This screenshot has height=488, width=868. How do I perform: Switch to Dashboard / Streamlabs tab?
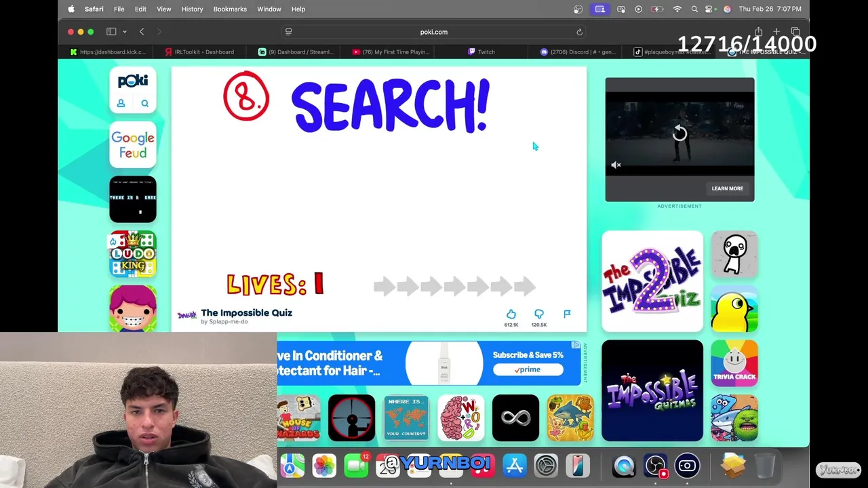point(296,52)
